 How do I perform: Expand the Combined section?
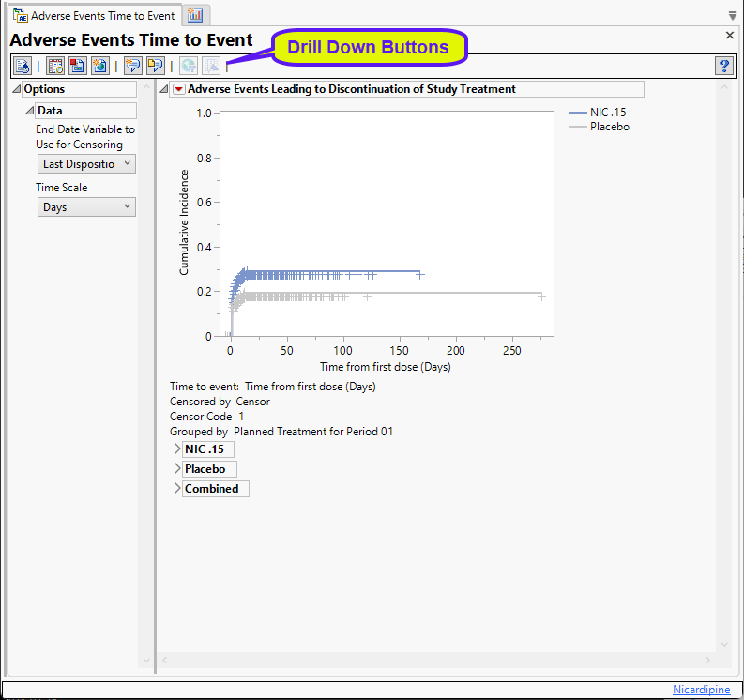click(x=177, y=488)
